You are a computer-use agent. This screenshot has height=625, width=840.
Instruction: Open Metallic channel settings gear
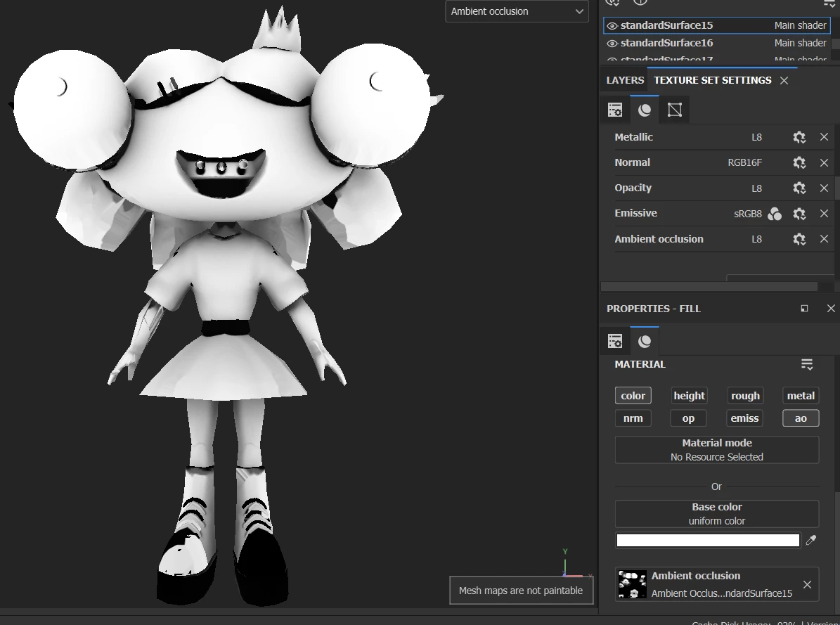(799, 137)
